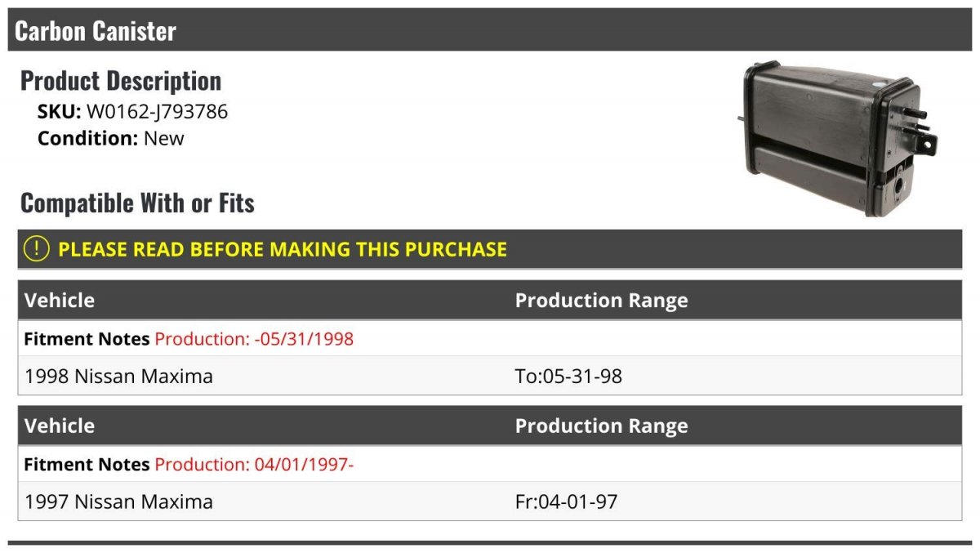Image resolution: width=980 pixels, height=553 pixels.
Task: Click the PLEASE READ BEFORE MAKING THIS PURCHASE banner
Action: click(490, 249)
